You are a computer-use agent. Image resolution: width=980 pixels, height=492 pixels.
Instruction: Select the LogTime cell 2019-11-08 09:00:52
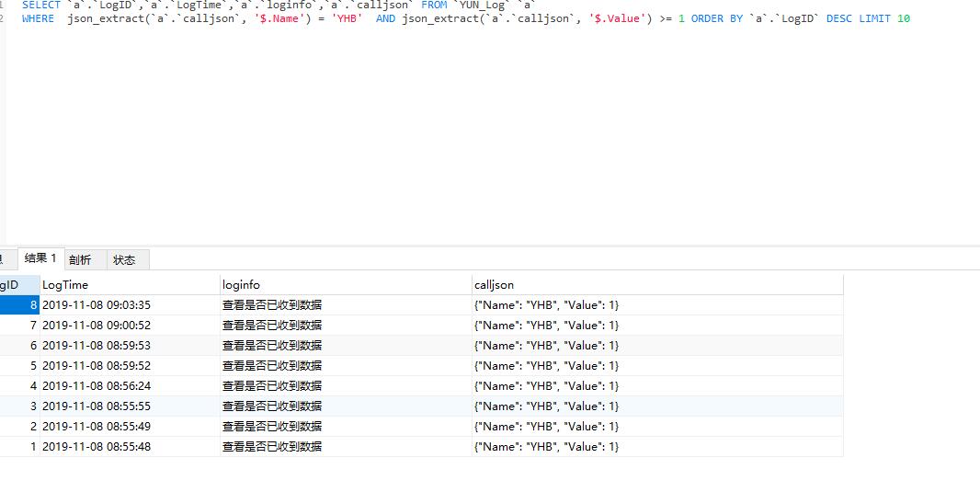point(96,326)
